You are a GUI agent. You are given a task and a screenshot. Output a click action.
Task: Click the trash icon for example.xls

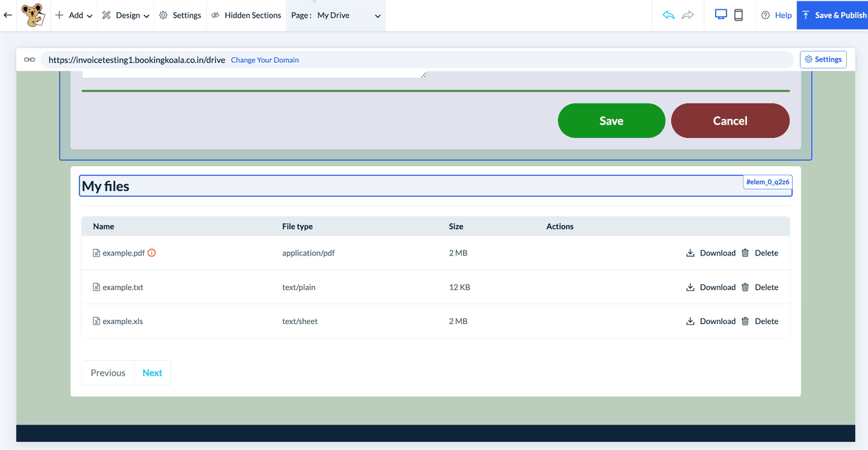click(745, 321)
